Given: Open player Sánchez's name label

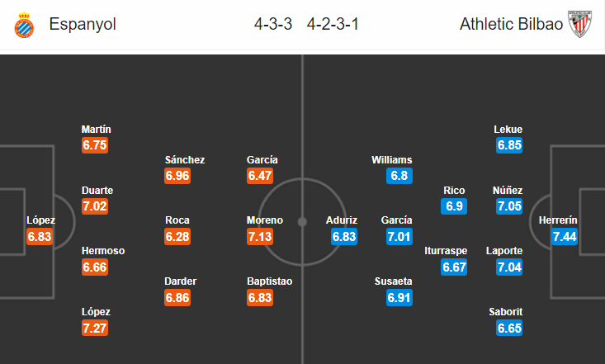Looking at the screenshot, I should point(185,160).
